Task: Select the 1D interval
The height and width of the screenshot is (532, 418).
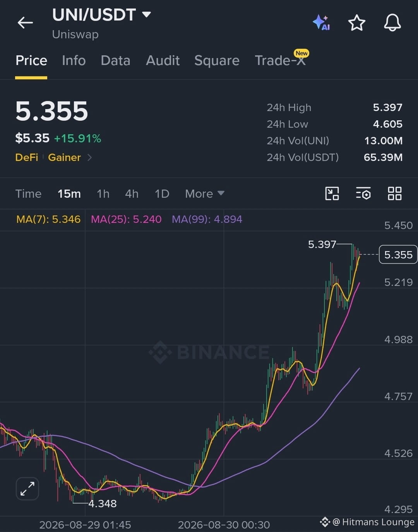Action: tap(162, 193)
